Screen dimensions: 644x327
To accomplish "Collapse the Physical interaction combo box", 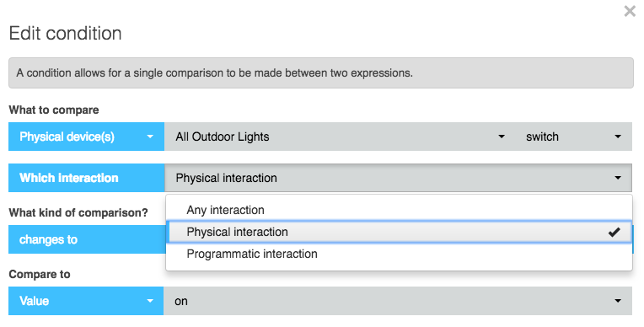I will click(x=399, y=178).
